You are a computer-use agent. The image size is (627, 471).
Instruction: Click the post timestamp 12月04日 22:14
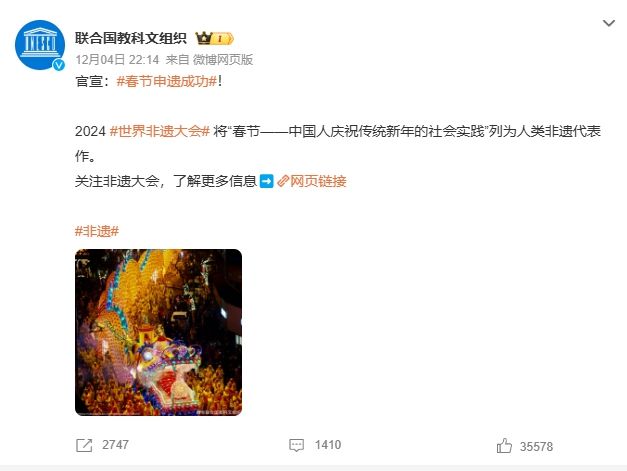tap(117, 60)
